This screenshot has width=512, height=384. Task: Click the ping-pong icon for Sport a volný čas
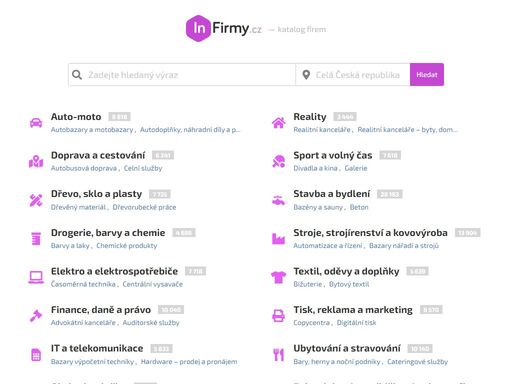279,161
